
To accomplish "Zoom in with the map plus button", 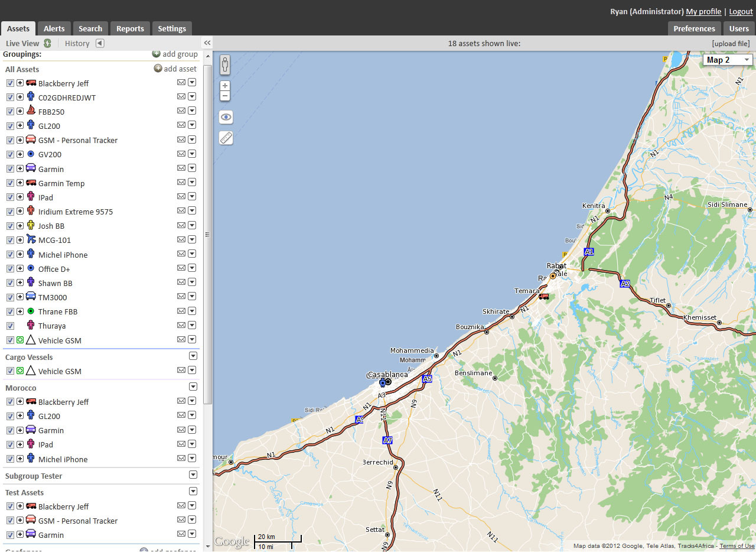I will tap(225, 86).
